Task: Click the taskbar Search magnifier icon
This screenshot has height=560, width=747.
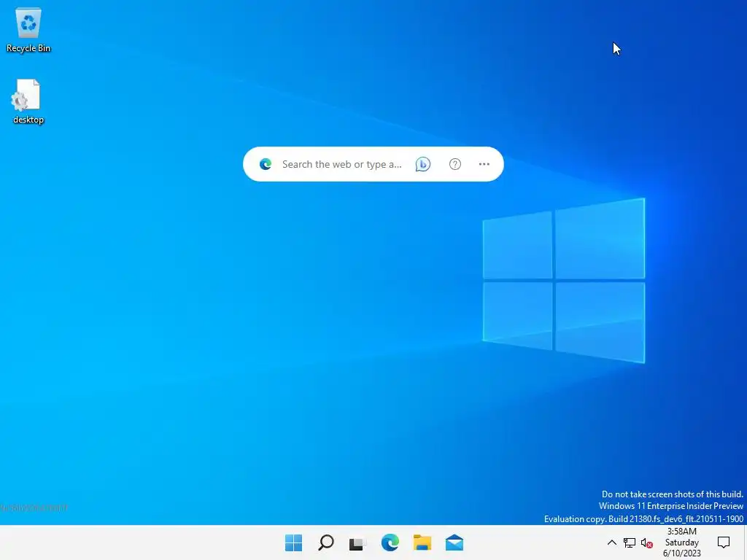Action: tap(326, 542)
